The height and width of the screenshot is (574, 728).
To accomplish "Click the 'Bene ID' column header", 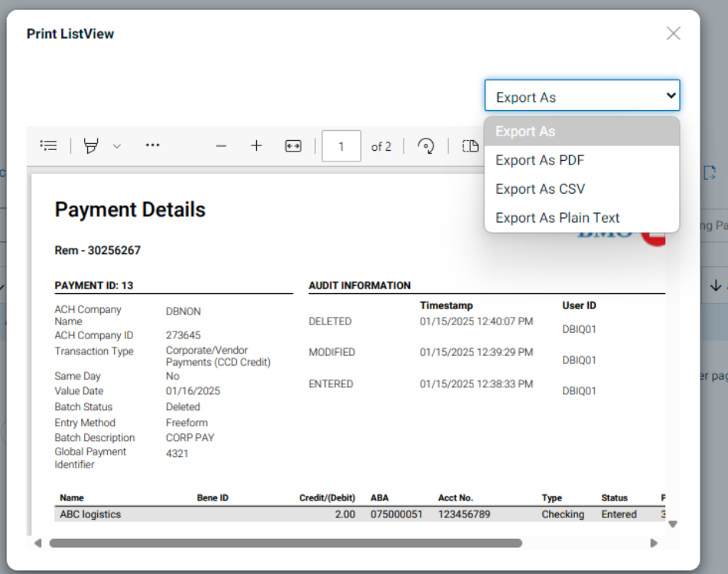I will 213,497.
